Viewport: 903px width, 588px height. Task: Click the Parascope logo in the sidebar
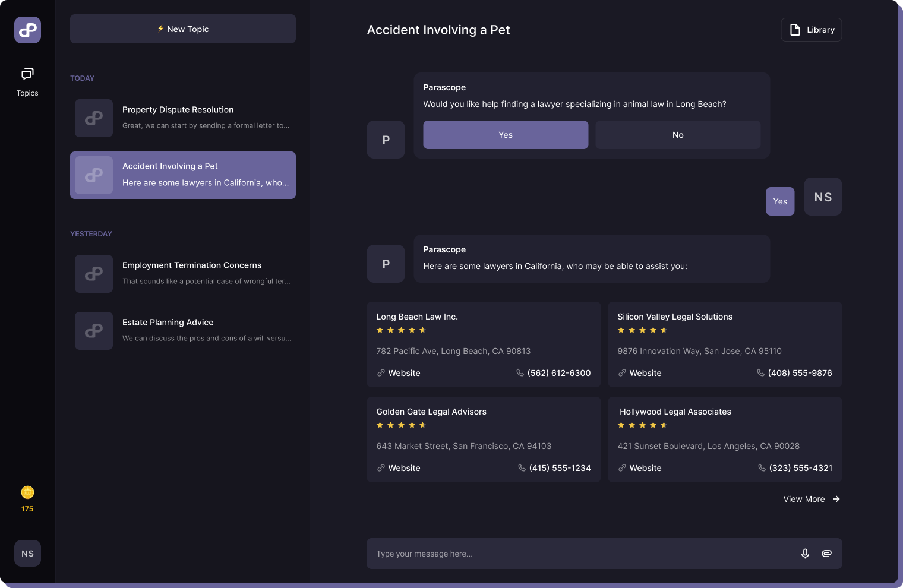pos(27,30)
